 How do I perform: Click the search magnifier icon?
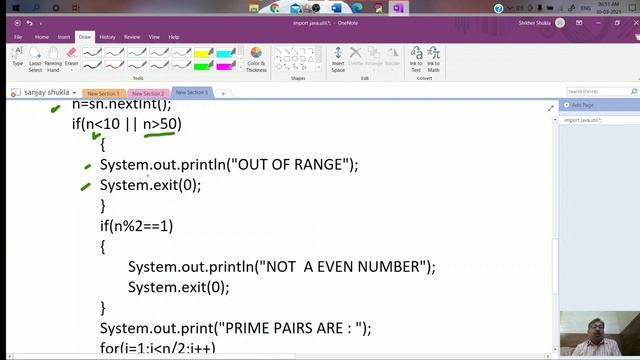(x=633, y=91)
